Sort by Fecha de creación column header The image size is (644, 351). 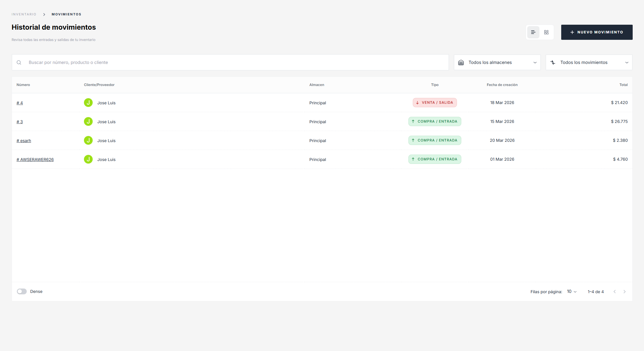pos(502,85)
